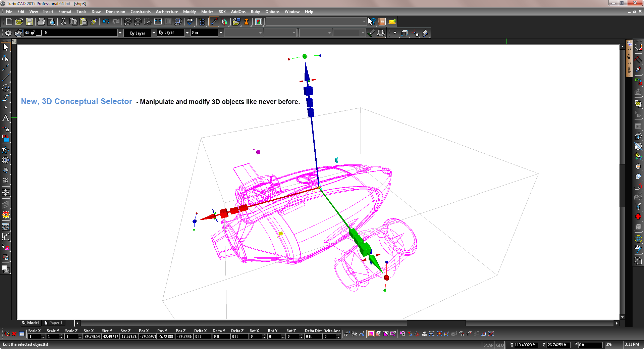Open the Insert menu

point(48,12)
